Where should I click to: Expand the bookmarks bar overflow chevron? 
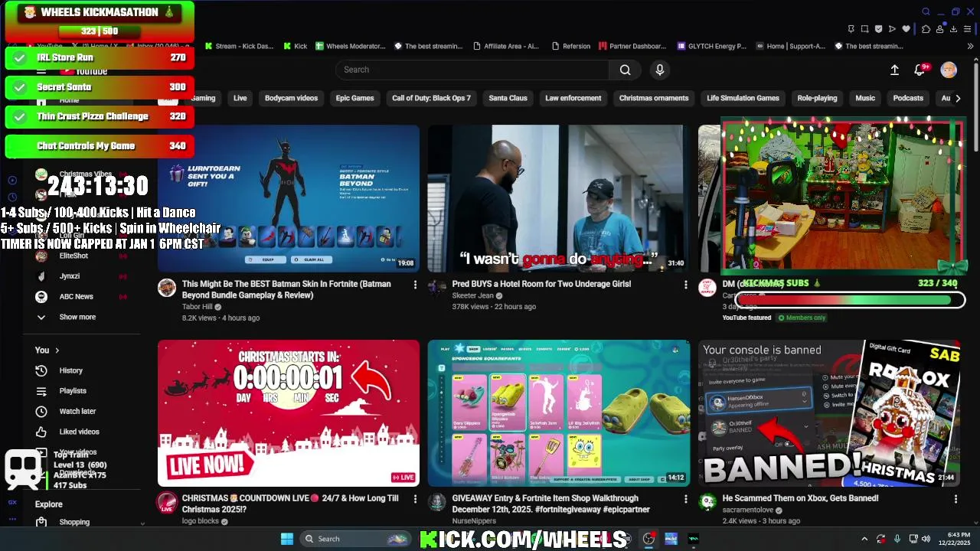coord(970,46)
